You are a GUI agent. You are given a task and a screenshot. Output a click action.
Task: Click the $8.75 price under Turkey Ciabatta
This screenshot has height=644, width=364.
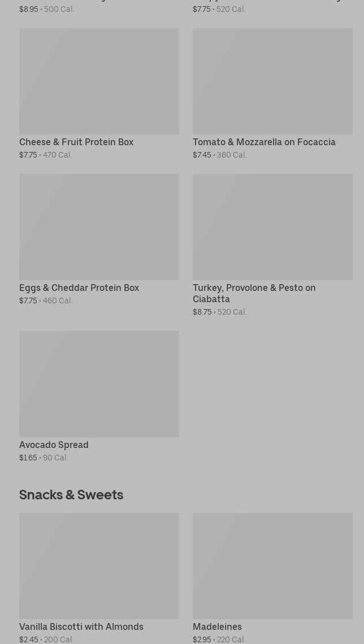click(202, 312)
